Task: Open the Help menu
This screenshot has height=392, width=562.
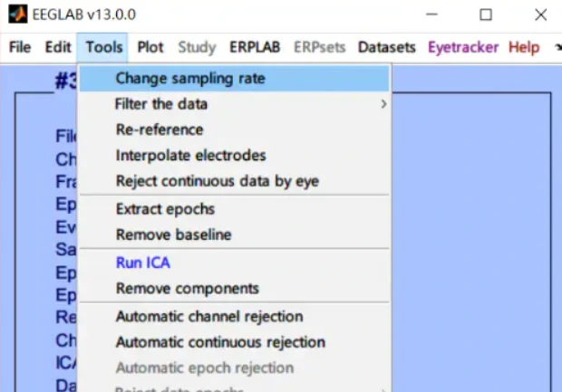Action: (x=523, y=47)
